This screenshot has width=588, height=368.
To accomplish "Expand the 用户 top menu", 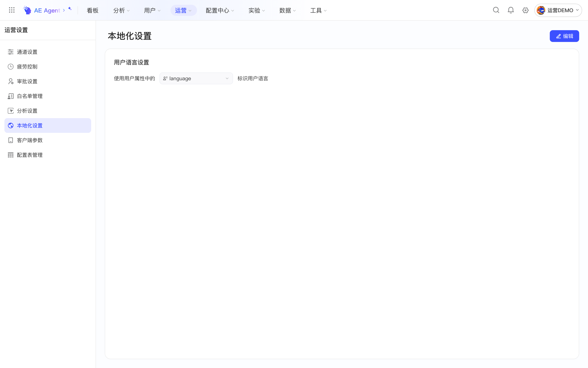I will pyautogui.click(x=152, y=10).
